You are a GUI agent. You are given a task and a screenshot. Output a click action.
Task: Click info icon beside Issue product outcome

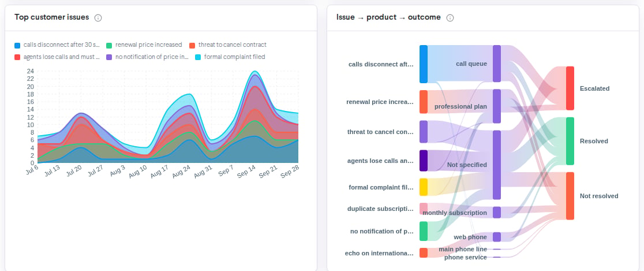click(450, 18)
